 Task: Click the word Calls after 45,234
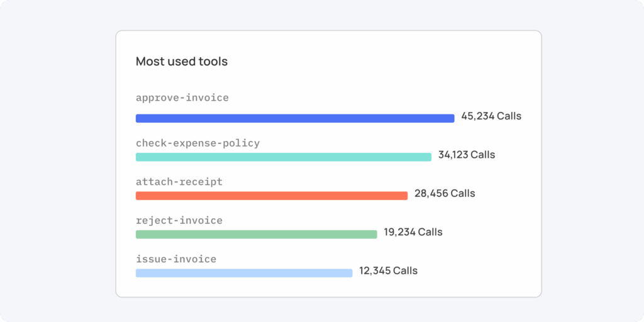point(509,116)
